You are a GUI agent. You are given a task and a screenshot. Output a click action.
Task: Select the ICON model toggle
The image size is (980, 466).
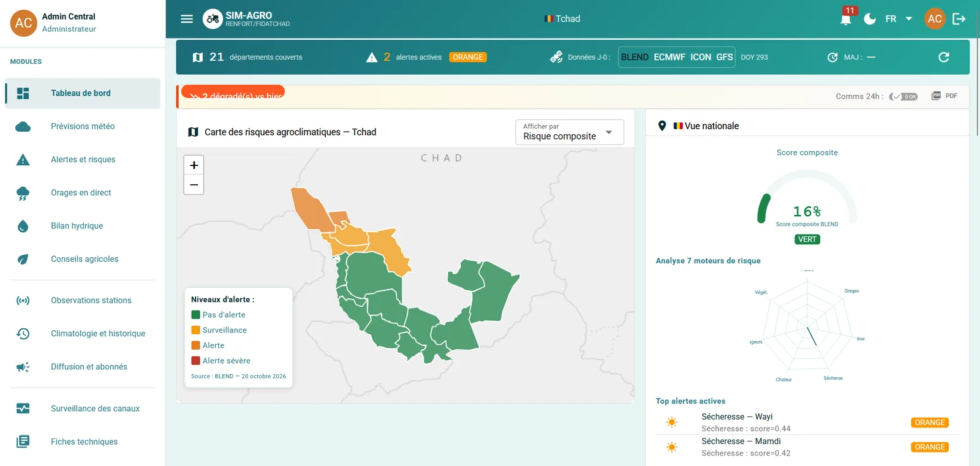[701, 57]
